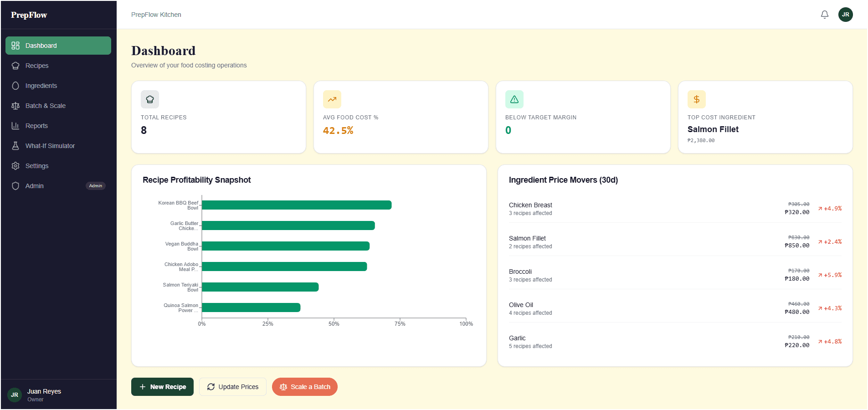Screen dimensions: 868x410
Task: Open Settings via the gear icon
Action: [x=16, y=166]
